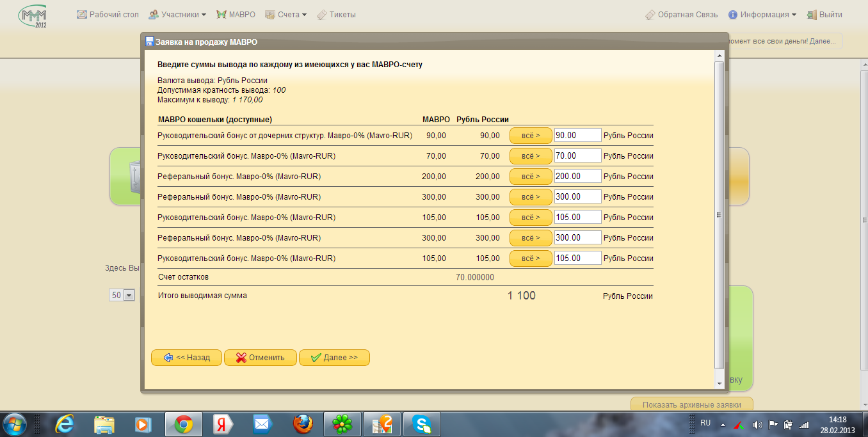Launch Firefox from the taskbar
868x437 pixels.
coord(303,424)
